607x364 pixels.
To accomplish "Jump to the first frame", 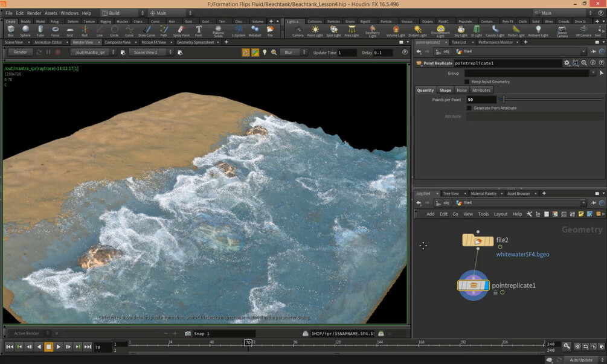I will [x=10, y=346].
